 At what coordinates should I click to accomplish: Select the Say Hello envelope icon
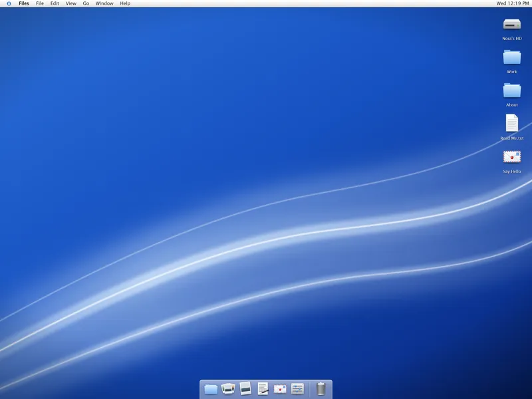pyautogui.click(x=511, y=157)
